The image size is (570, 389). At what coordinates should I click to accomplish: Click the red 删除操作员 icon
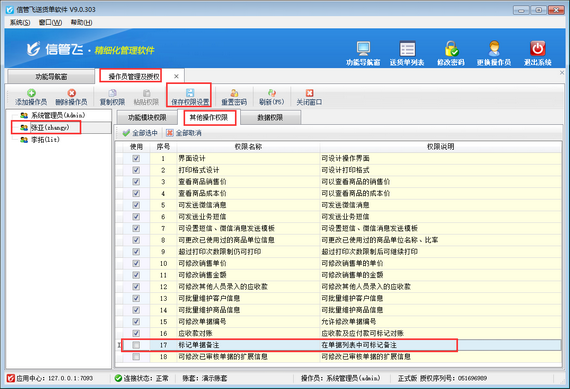pos(72,93)
